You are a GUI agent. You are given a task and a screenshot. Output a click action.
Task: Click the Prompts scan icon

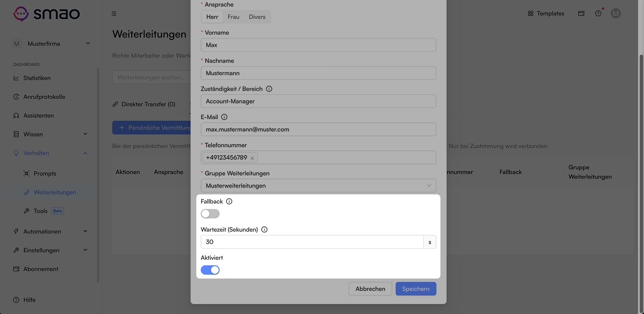coord(26,173)
